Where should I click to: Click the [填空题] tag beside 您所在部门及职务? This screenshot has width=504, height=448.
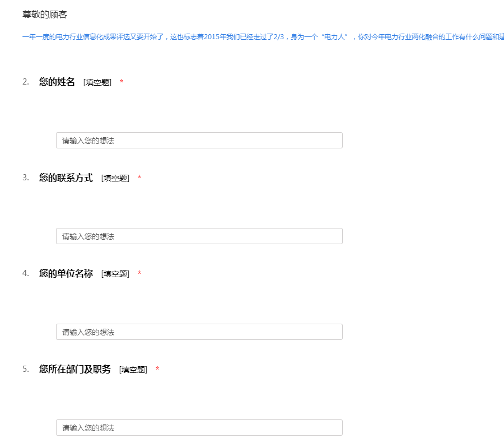pyautogui.click(x=133, y=370)
